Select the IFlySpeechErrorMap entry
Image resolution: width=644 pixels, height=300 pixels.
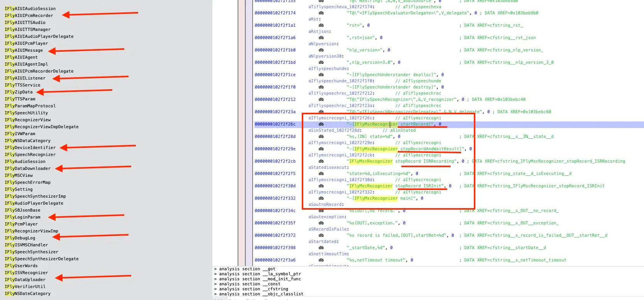(27, 182)
